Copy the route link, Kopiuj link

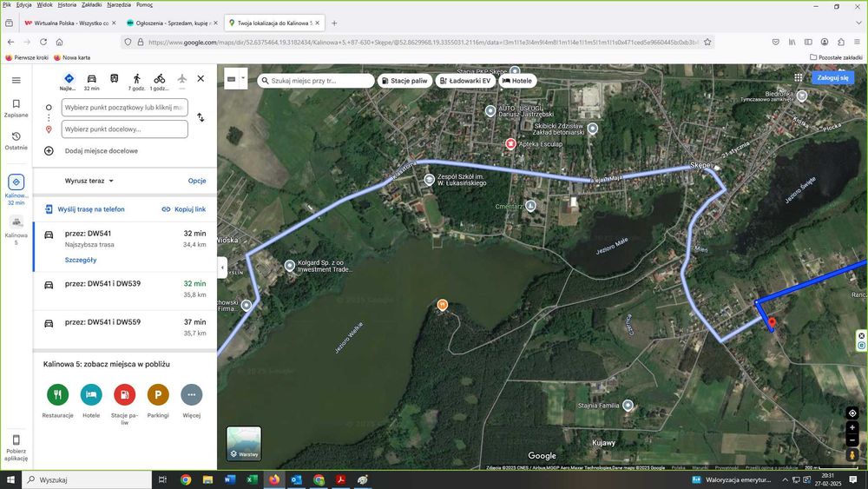point(184,209)
